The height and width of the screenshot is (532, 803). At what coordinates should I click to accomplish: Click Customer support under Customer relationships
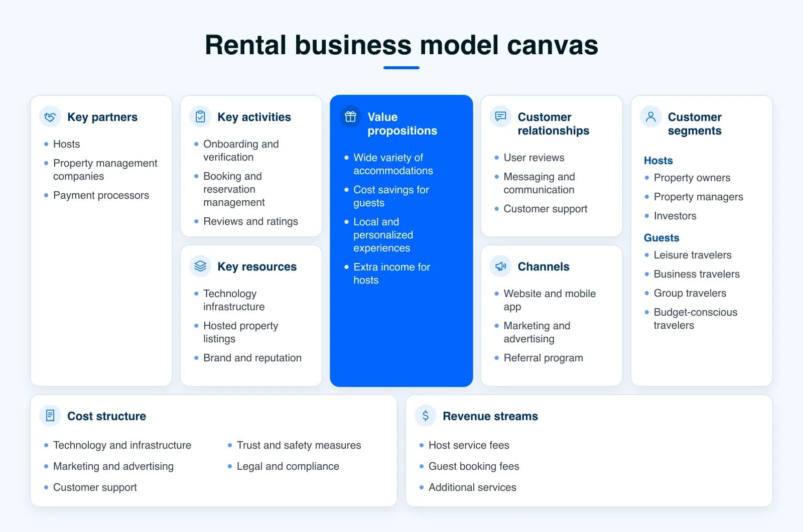tap(545, 209)
